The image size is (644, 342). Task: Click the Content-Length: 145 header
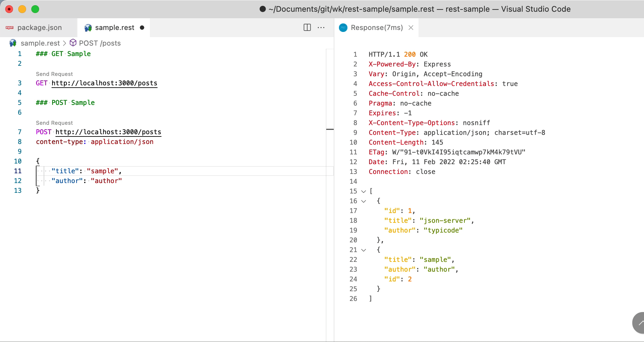[x=406, y=142]
